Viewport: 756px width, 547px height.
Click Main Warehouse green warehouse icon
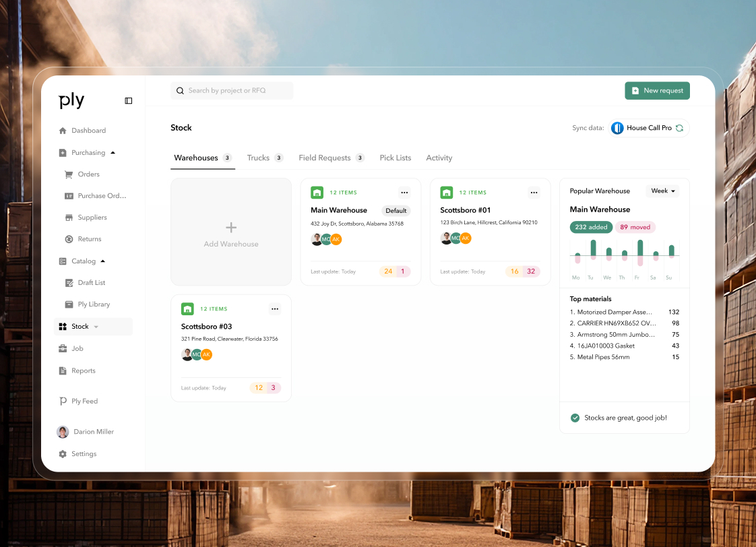pyautogui.click(x=317, y=193)
